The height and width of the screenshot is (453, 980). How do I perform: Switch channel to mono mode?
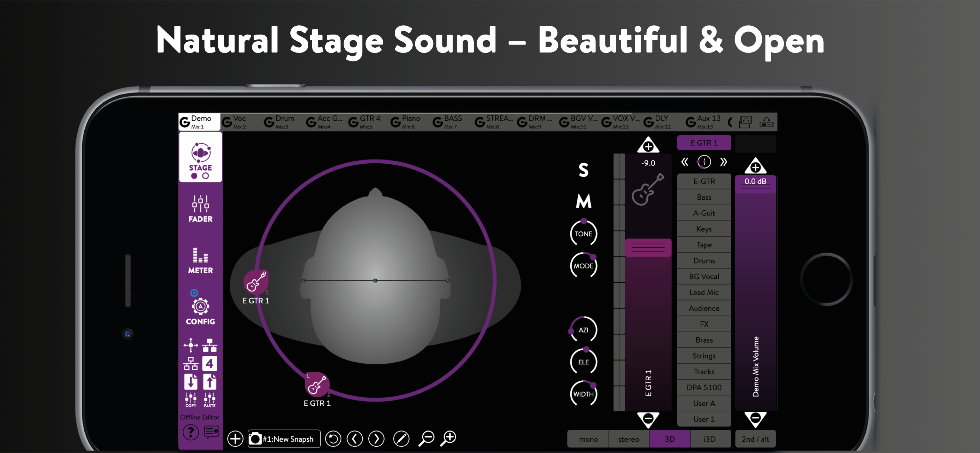pos(588,439)
